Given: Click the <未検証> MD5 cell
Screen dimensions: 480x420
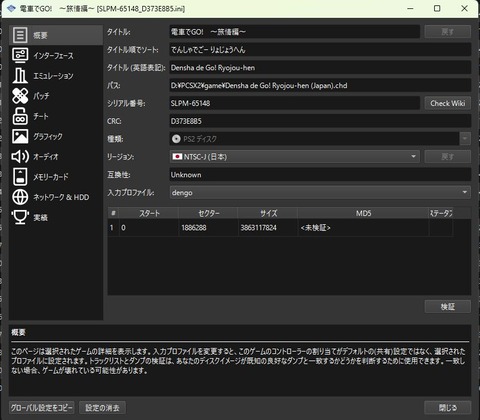Looking at the screenshot, I should click(363, 228).
